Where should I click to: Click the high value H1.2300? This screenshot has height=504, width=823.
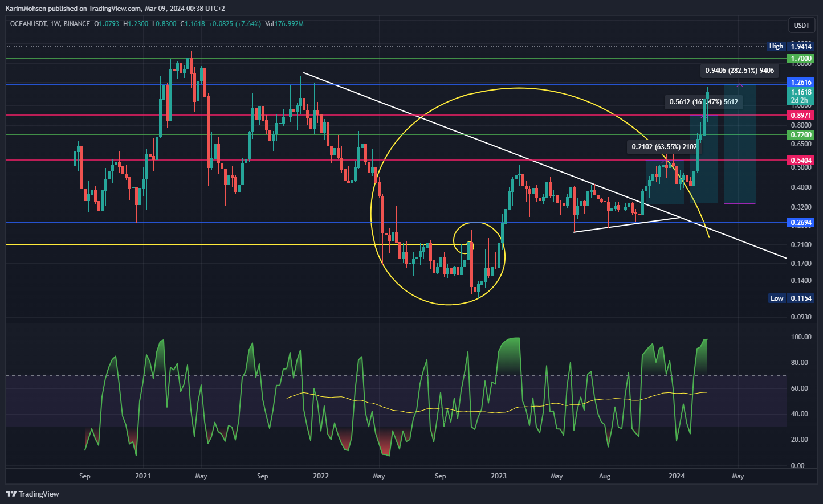pyautogui.click(x=136, y=24)
